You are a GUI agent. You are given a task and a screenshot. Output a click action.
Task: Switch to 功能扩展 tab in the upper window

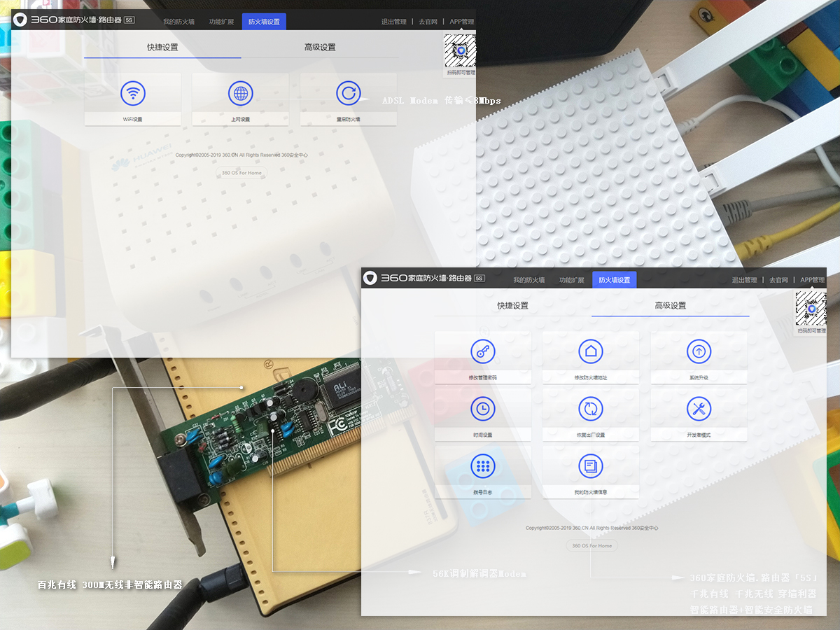[221, 22]
